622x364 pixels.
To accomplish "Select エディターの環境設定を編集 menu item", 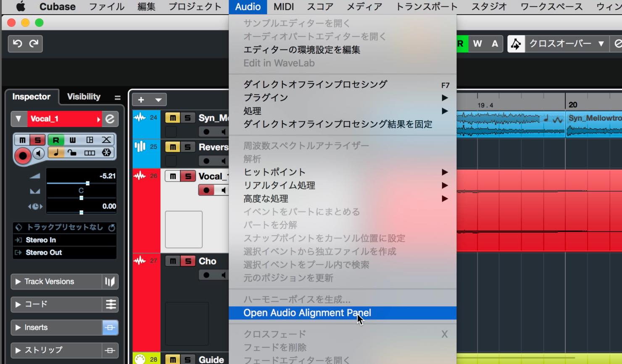I will (x=343, y=50).
